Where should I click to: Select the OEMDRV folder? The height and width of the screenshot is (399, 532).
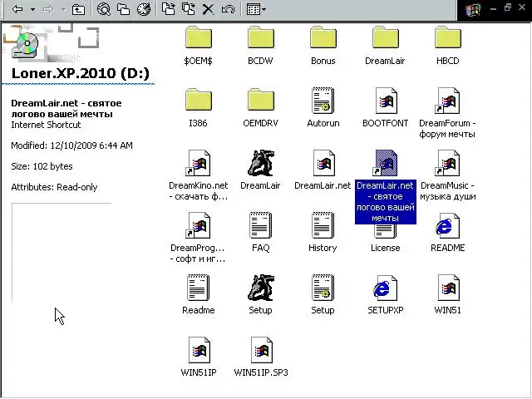click(260, 108)
